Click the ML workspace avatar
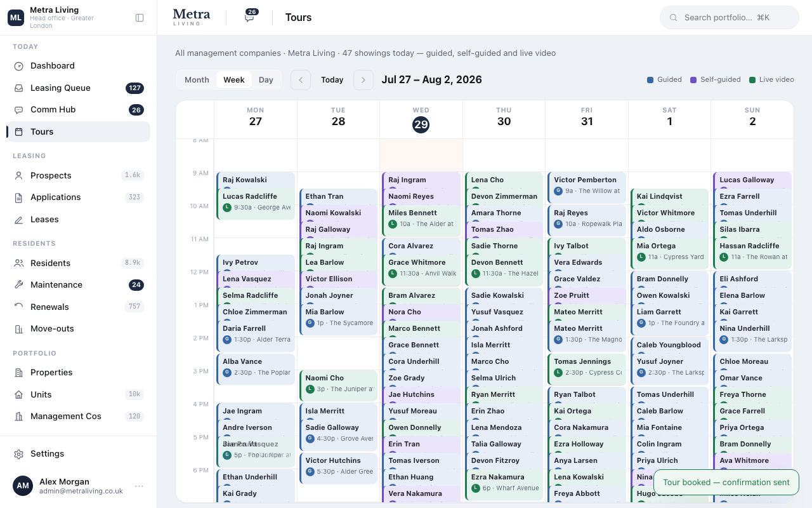 pos(16,18)
